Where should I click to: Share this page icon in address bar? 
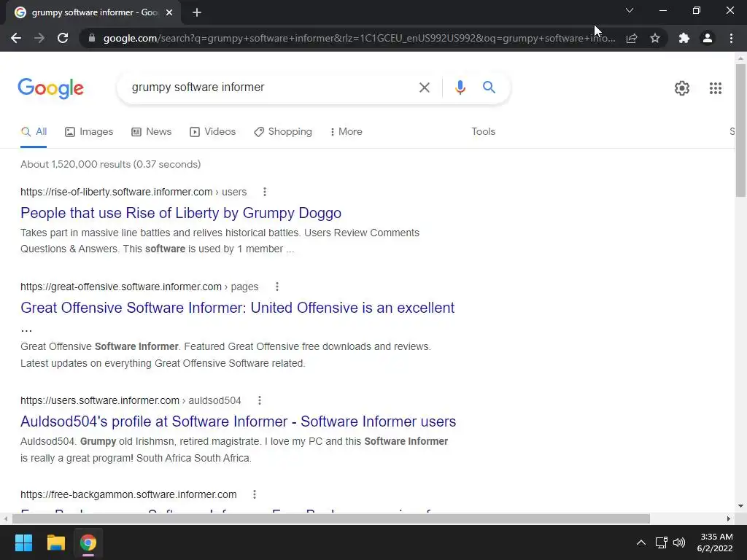pyautogui.click(x=632, y=38)
